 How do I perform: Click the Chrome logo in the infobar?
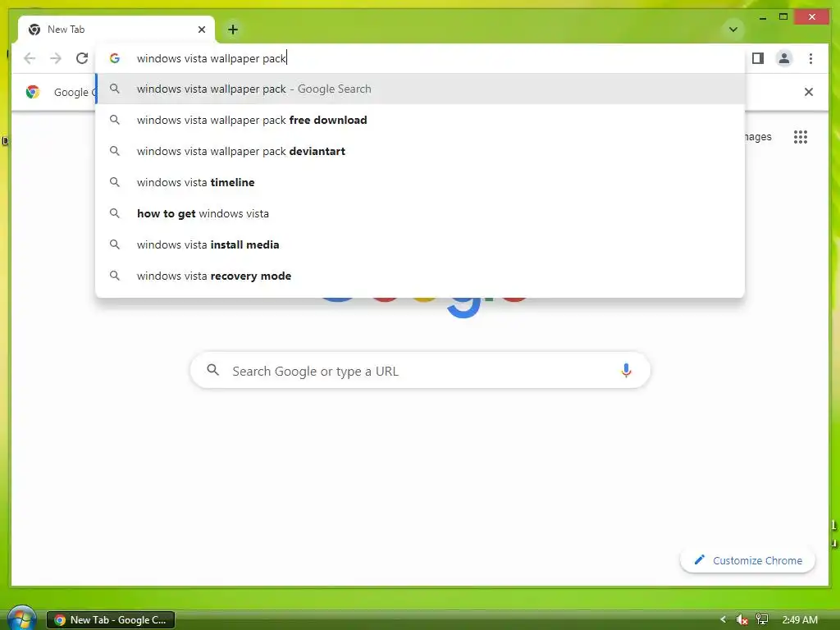[33, 92]
